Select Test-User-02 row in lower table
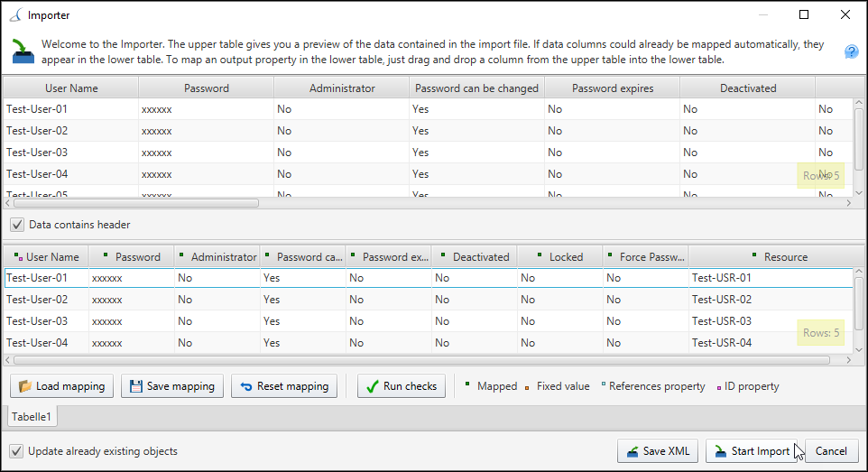868x472 pixels. tap(428, 300)
